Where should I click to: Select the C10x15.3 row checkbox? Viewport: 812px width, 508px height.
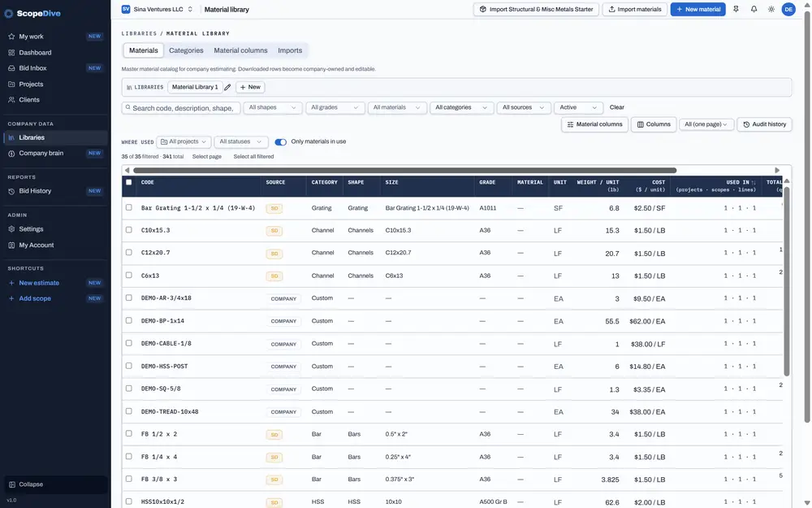[129, 230]
